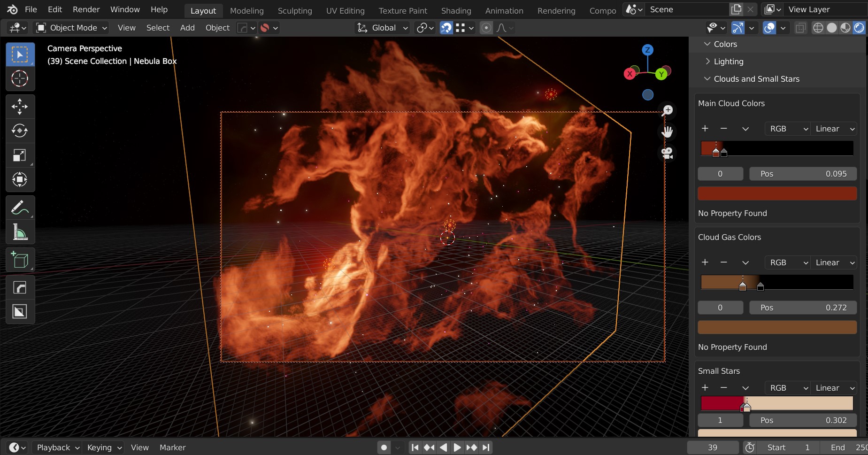Toggle auto keying record button
868x455 pixels.
pyautogui.click(x=384, y=447)
